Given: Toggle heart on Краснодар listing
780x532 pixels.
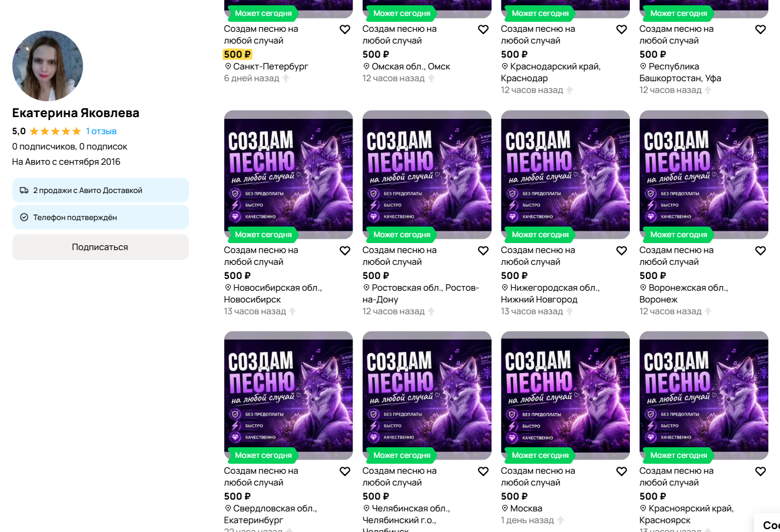Looking at the screenshot, I should (622, 29).
